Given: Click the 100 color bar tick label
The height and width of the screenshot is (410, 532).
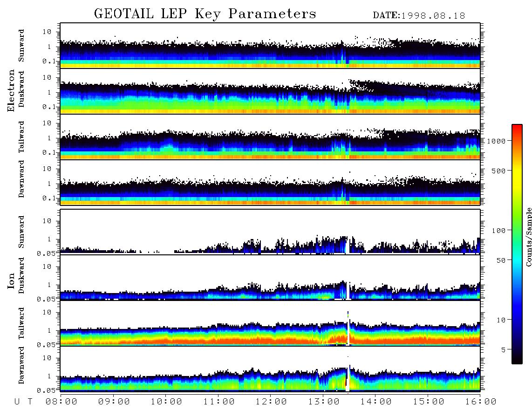Looking at the screenshot, I should tap(498, 231).
